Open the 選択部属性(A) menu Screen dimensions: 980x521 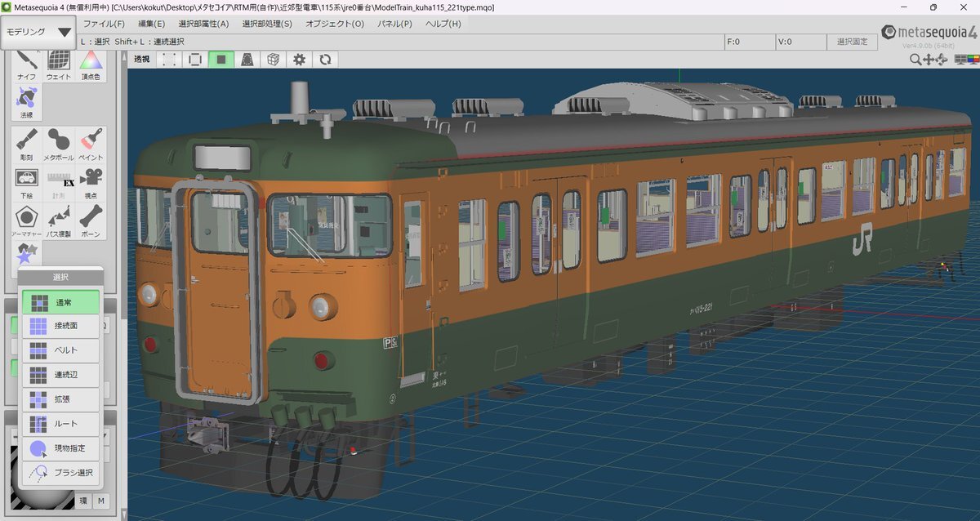point(203,24)
